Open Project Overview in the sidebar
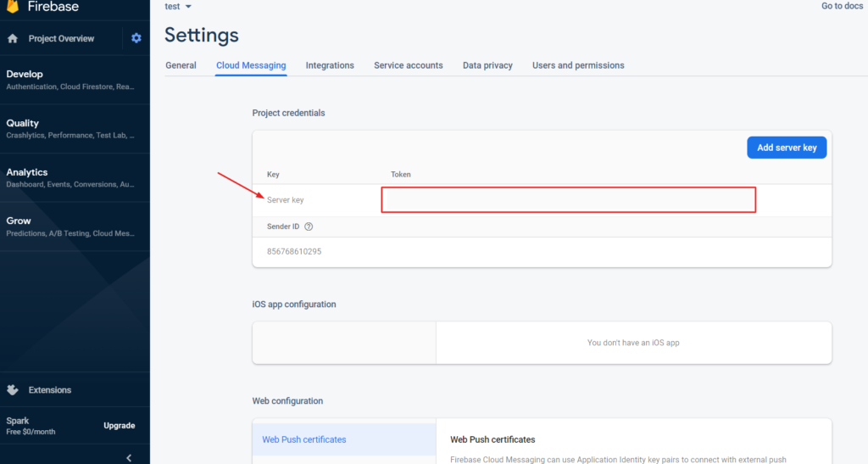868x464 pixels. point(61,39)
